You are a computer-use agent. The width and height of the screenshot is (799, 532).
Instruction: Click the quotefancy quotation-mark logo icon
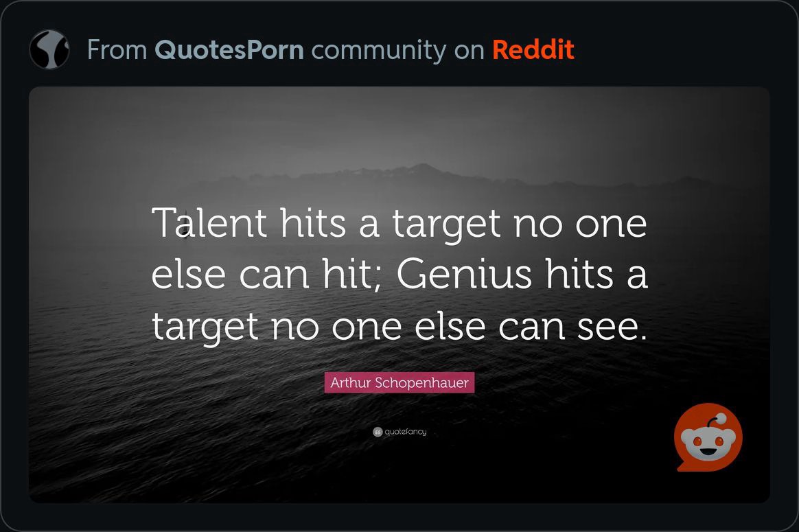tap(378, 432)
